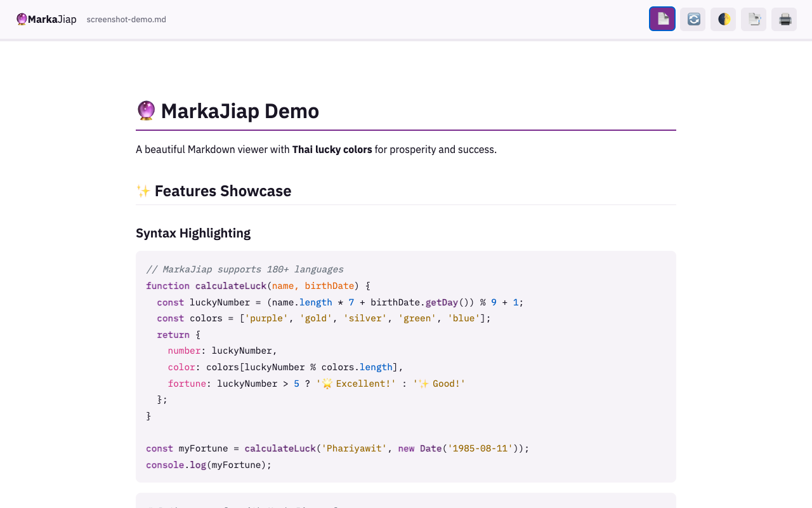Click the "MarkaJiap Demo" title text
Viewport: 812px width, 508px height.
240,110
